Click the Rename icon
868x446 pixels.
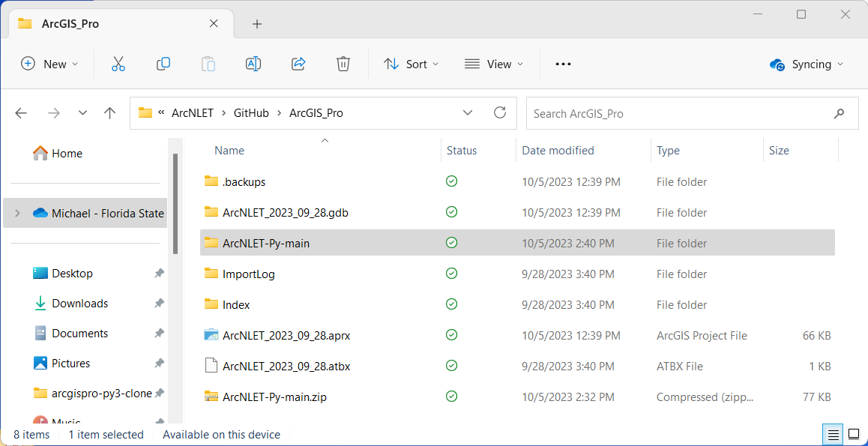[253, 64]
